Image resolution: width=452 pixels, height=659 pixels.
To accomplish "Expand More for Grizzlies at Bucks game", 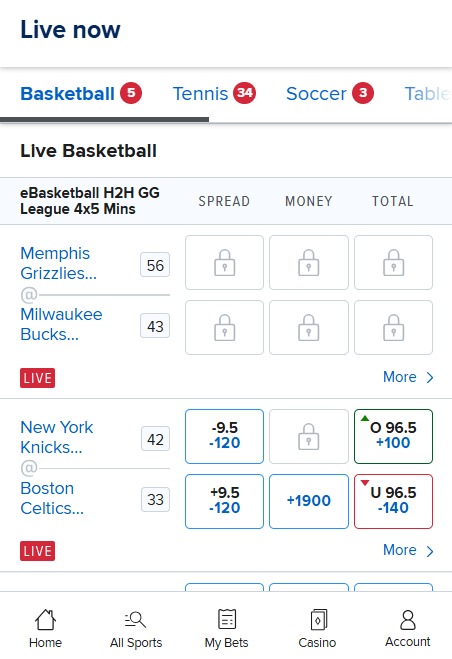I will (x=408, y=377).
